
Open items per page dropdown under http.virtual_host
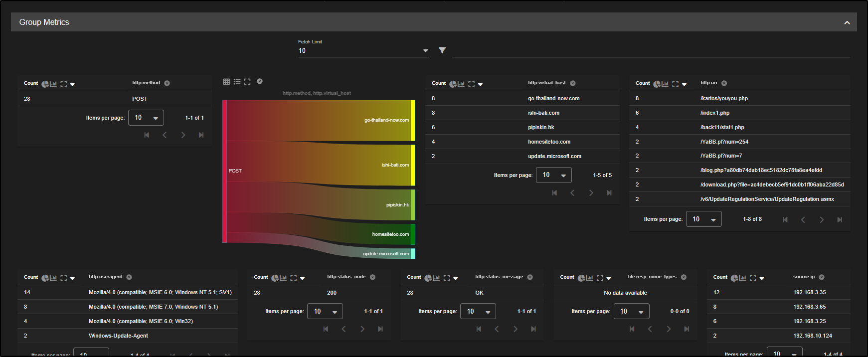[x=553, y=175]
